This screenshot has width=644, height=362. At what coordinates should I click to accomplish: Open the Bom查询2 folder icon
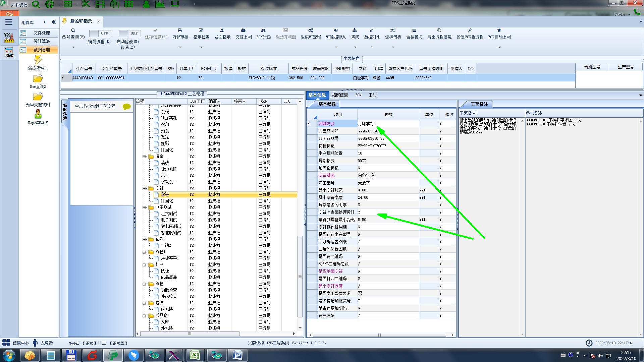tap(38, 79)
